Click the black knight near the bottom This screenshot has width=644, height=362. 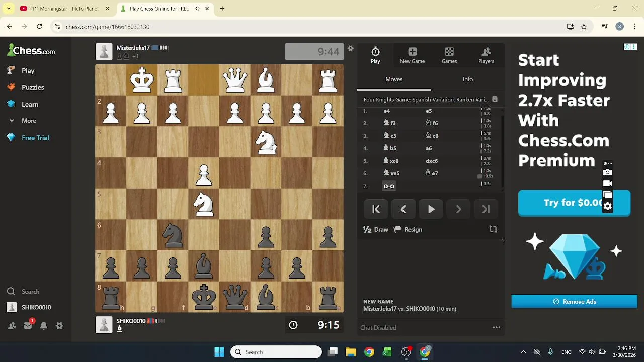click(173, 235)
